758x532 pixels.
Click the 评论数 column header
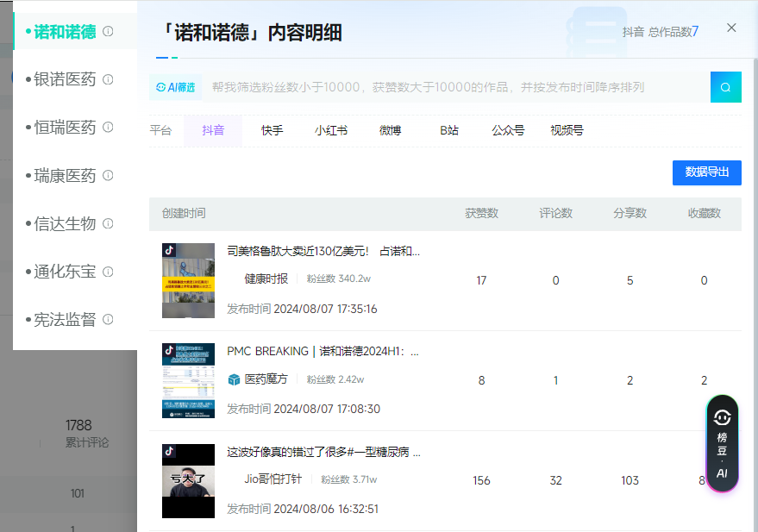[x=556, y=213]
